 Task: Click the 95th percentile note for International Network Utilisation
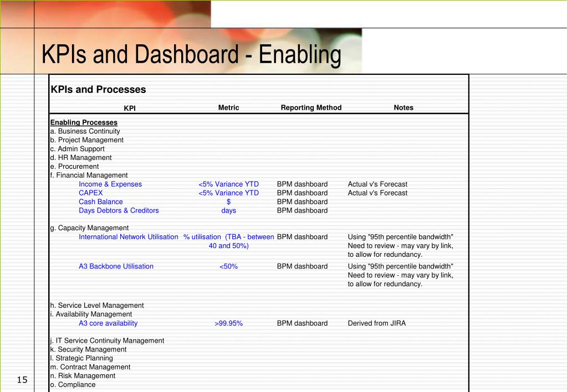pyautogui.click(x=401, y=246)
